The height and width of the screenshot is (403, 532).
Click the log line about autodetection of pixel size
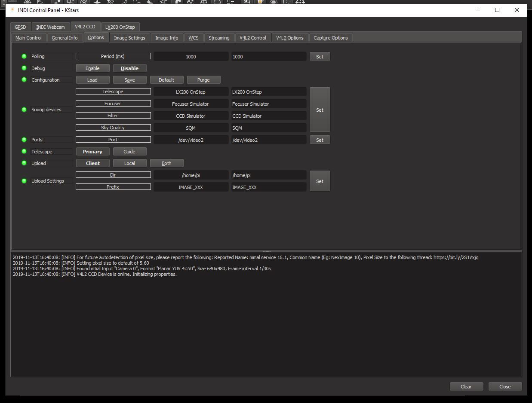coord(246,257)
